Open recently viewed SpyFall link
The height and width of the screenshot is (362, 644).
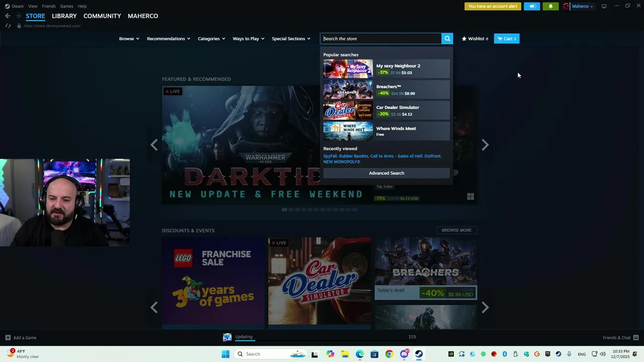330,156
